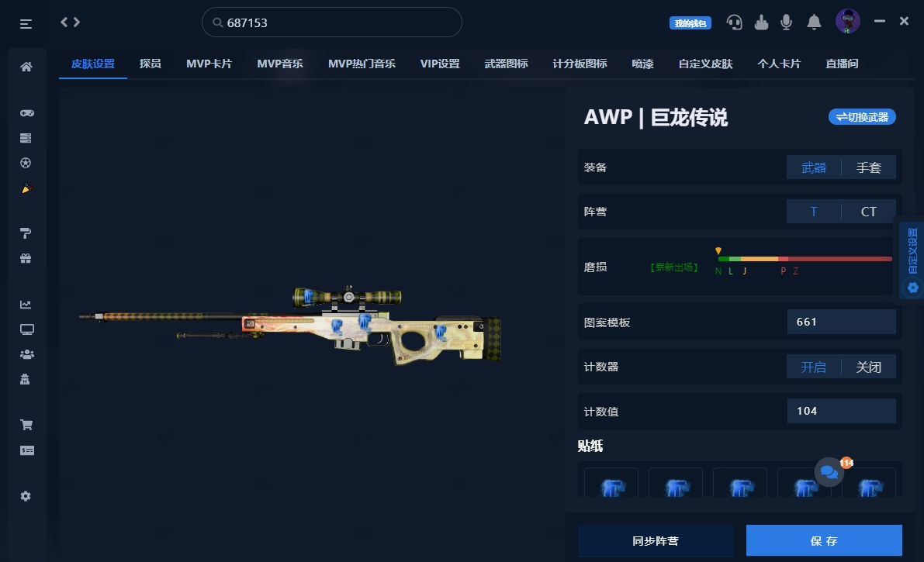Screen dimensions: 924x562
Task: Click the wear slider bar for 磨损
Action: coord(805,259)
